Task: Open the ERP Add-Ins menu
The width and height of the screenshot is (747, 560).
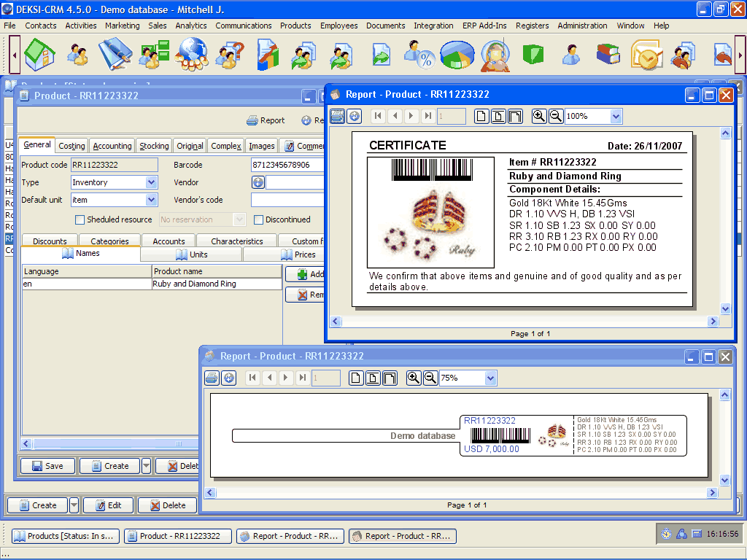Action: [484, 26]
